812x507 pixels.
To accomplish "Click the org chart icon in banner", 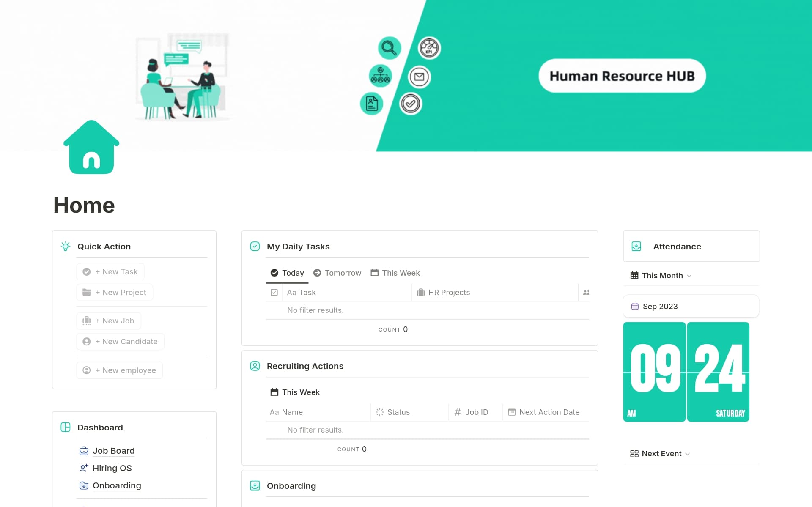I will coord(380,76).
